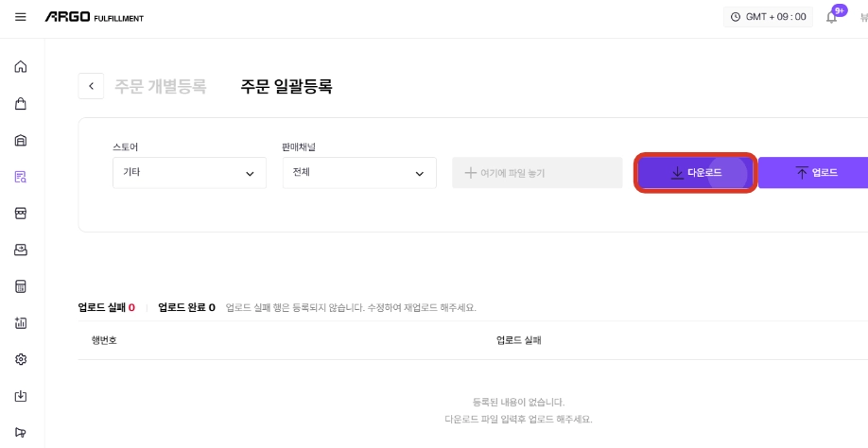Expand the 스토어 dropdown showing 기타
This screenshot has width=868, height=448.
coord(189,173)
